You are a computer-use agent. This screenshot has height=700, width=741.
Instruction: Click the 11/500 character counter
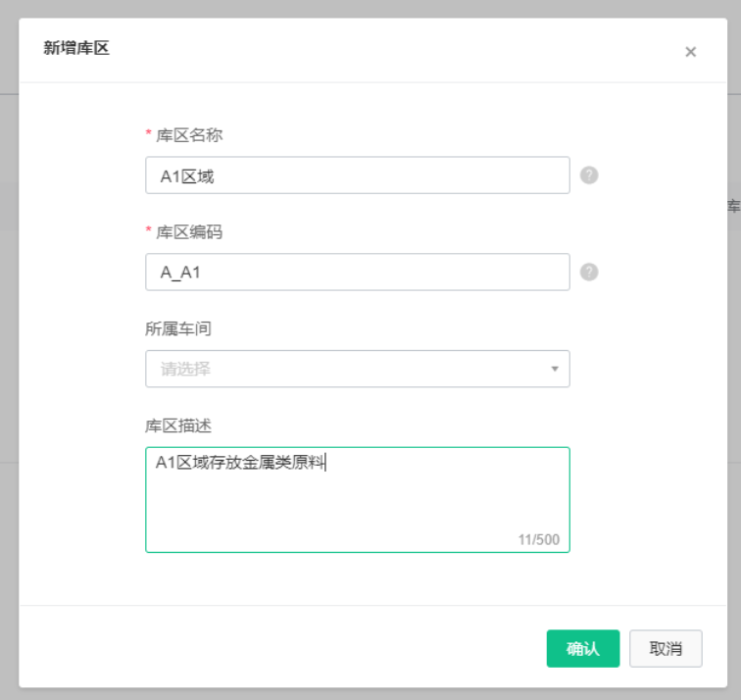(x=539, y=539)
